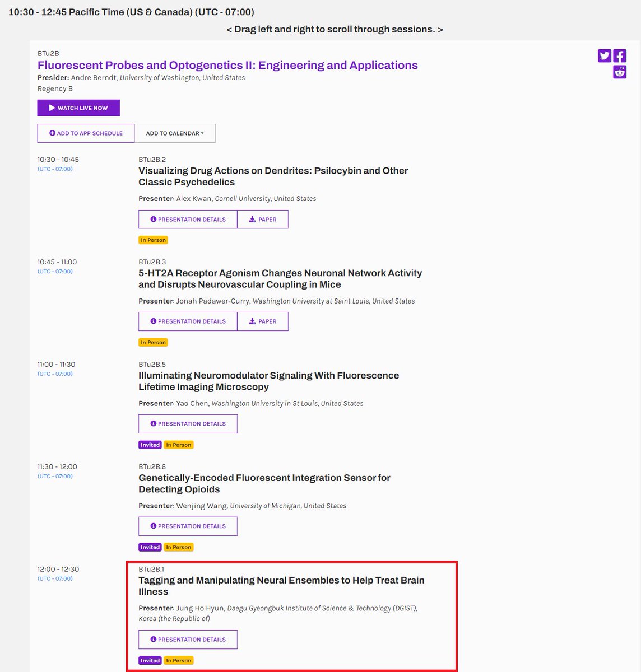Click presider Andre Berndt's name
This screenshot has height=672, width=641.
tap(93, 78)
